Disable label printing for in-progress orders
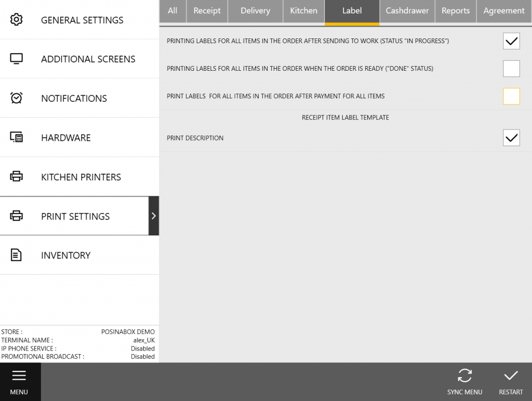 coord(511,41)
